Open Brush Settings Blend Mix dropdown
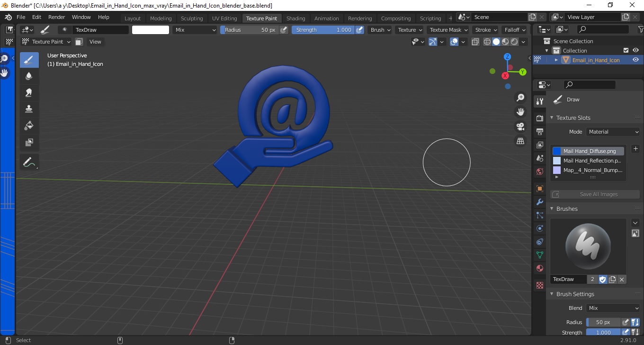The height and width of the screenshot is (345, 644). point(613,308)
